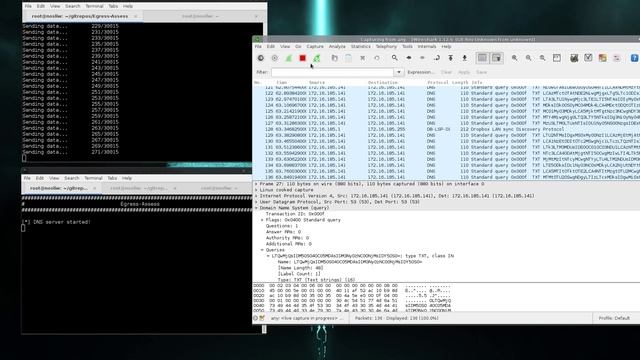
Task: Edit display filters from the toolbar
Action: click(x=588, y=58)
